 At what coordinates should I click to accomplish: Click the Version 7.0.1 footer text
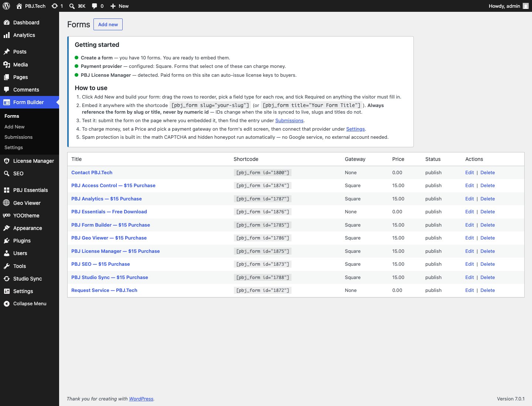511,399
